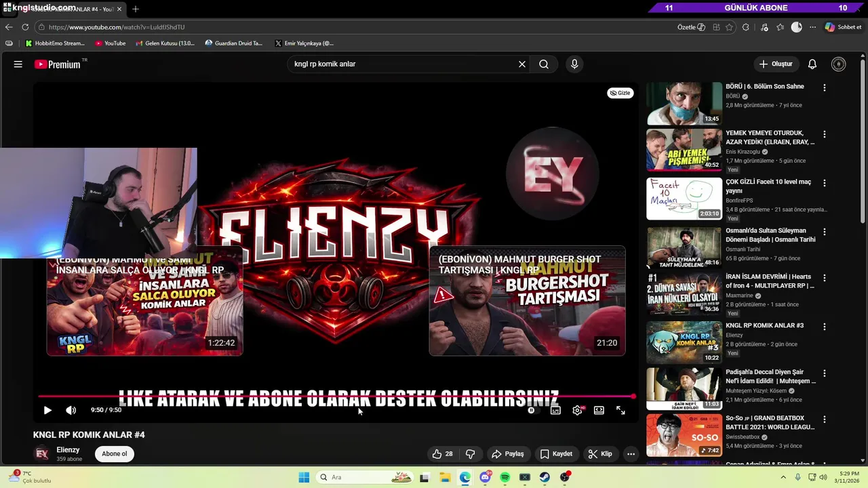Subscribe with Abone ol button
The image size is (868, 488).
[114, 454]
